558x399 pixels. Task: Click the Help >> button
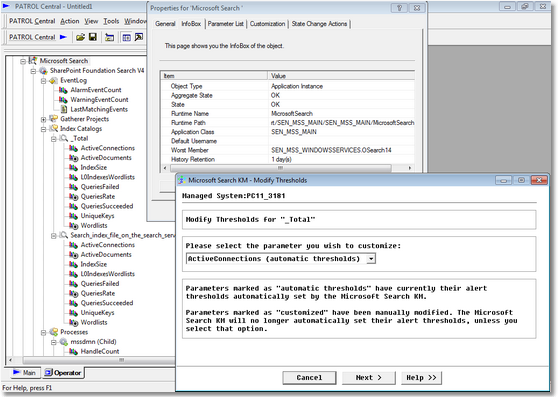point(421,378)
